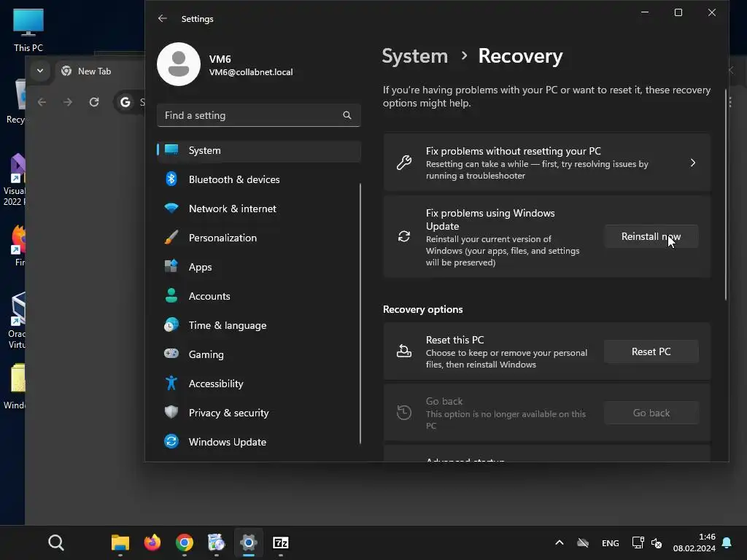This screenshot has width=747, height=560.
Task: Click the Privacy shield icon
Action: point(171,412)
